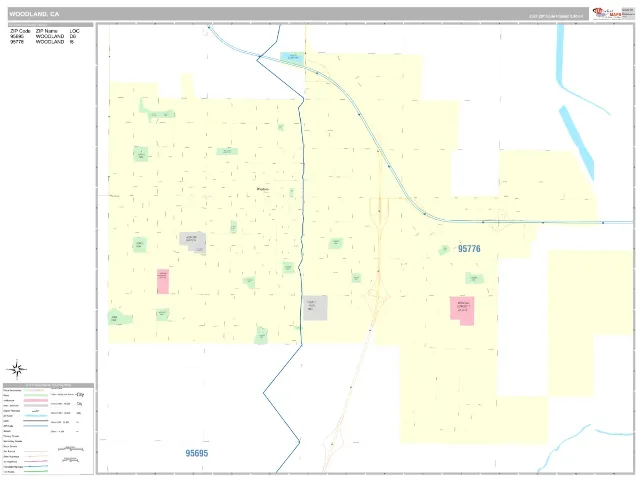This screenshot has height=480, width=640.
Task: Click the pink area near 95776
Action: pos(462,311)
